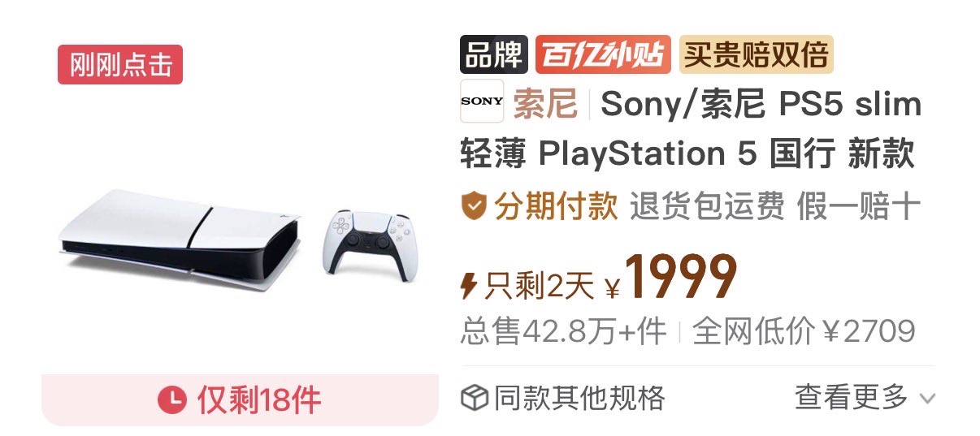Click the ¥1999 price
The width and height of the screenshot is (980, 436).
click(671, 278)
